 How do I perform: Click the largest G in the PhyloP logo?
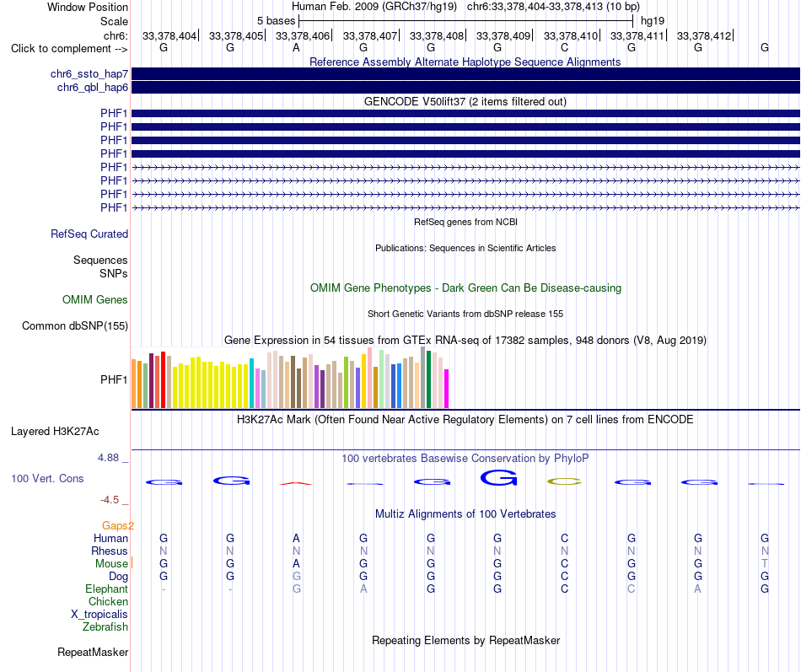coord(498,477)
